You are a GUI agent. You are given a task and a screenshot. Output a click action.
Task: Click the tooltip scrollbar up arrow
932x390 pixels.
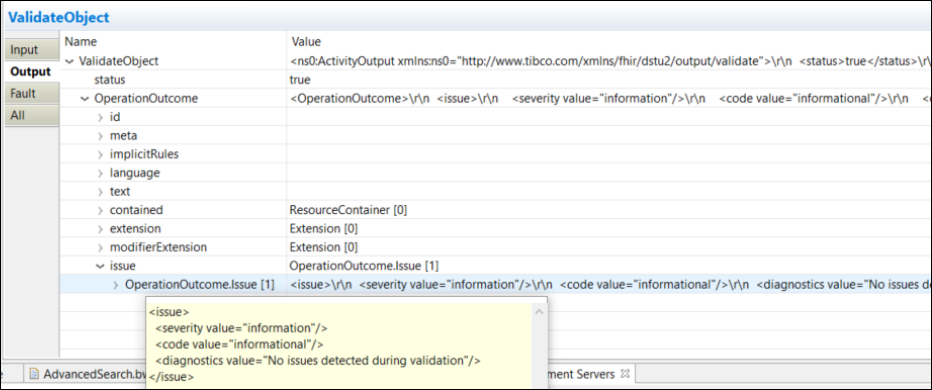click(539, 312)
